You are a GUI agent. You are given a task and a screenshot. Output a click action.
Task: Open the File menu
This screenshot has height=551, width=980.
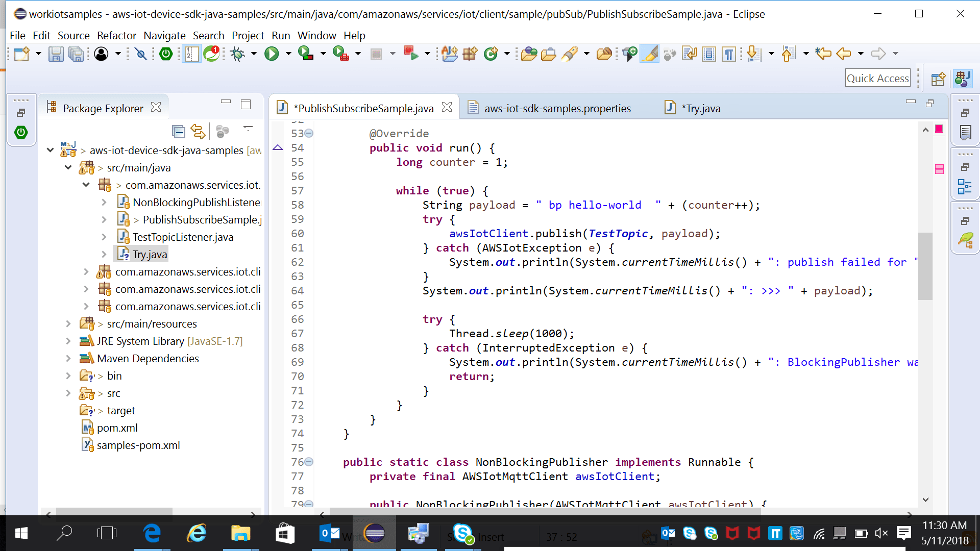pyautogui.click(x=17, y=35)
